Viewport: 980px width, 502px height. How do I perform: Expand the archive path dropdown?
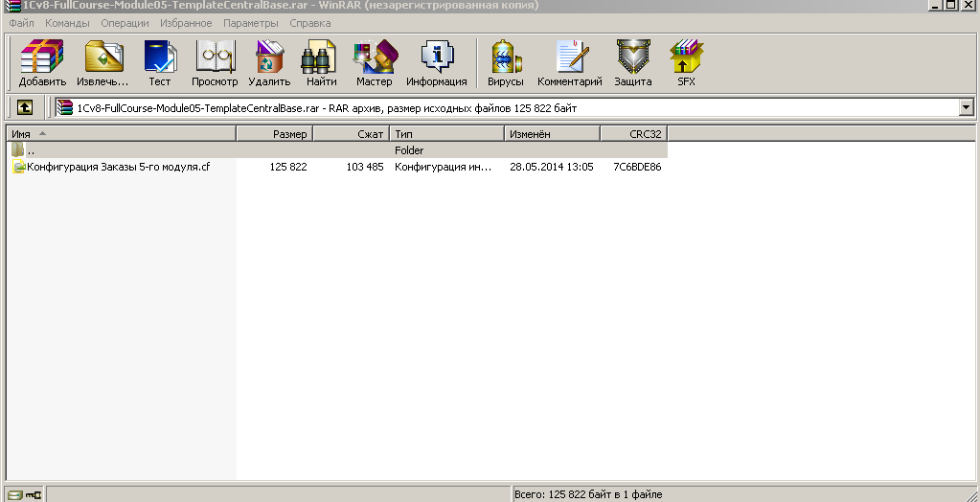(x=966, y=108)
